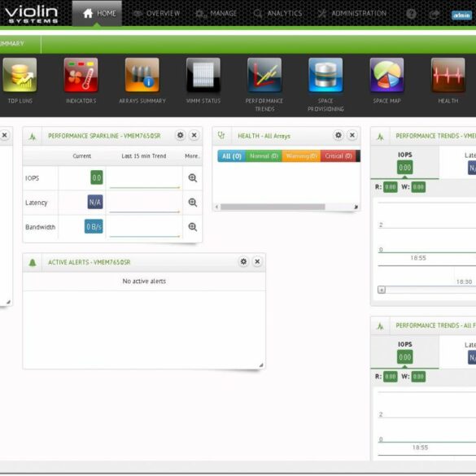
Task: Open the Administration menu
Action: pos(352,13)
